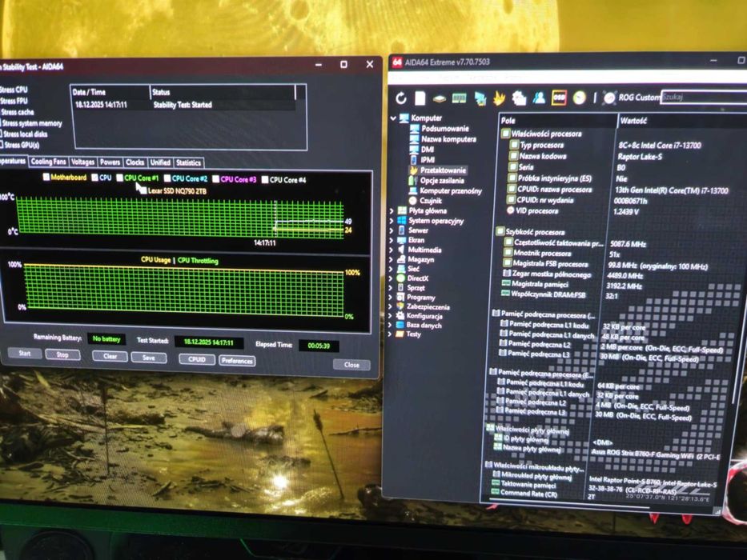Click the ROG Custom toolbar icon
The image size is (747, 560).
point(609,98)
